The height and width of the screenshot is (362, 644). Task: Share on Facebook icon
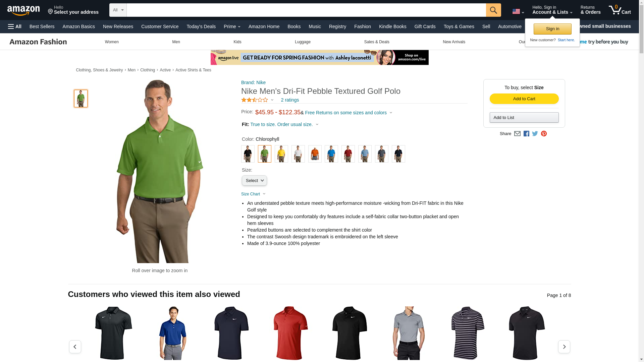click(x=526, y=133)
